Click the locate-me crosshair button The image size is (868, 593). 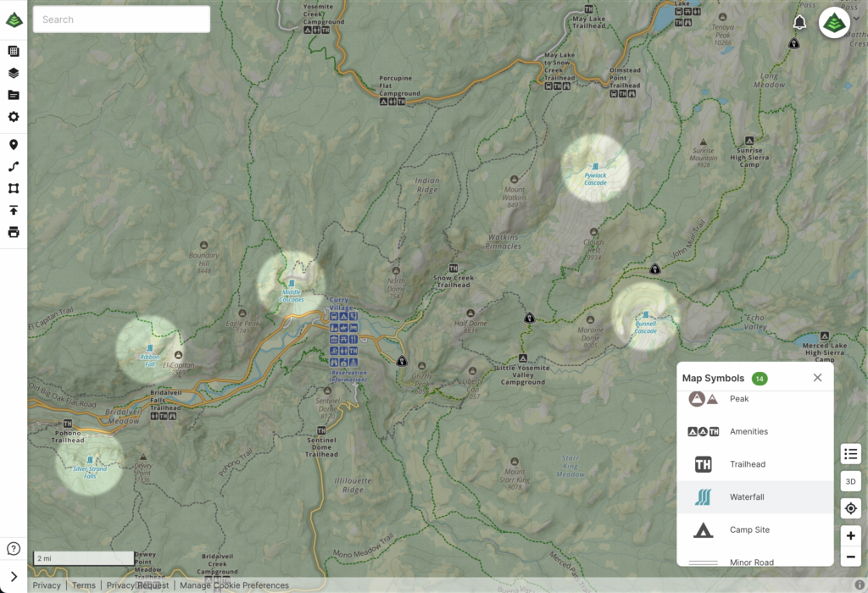[x=850, y=508]
